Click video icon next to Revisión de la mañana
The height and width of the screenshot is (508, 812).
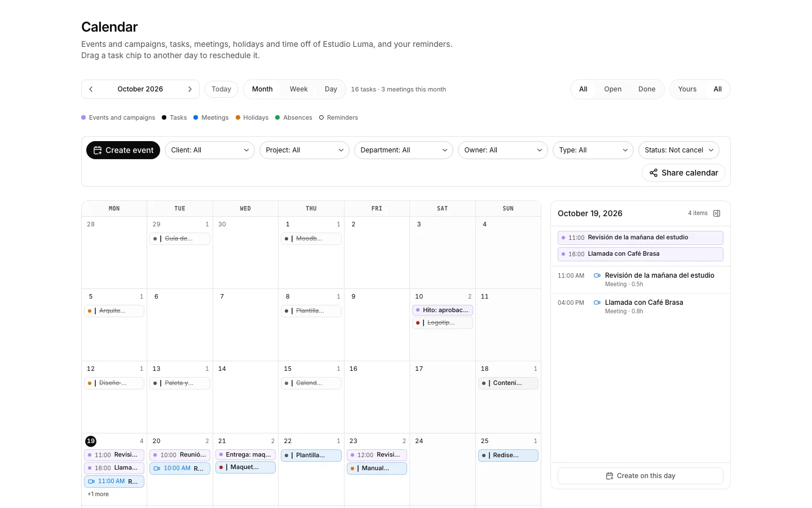point(597,275)
